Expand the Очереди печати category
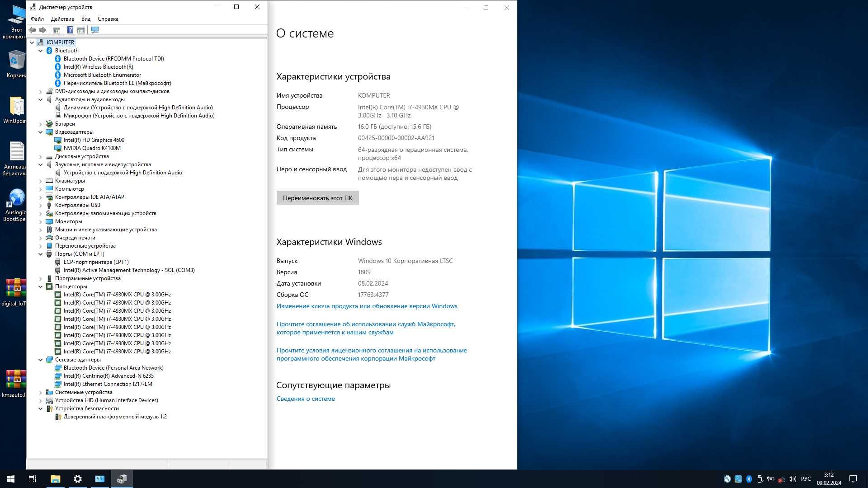The height and width of the screenshot is (488, 868). pos(41,238)
